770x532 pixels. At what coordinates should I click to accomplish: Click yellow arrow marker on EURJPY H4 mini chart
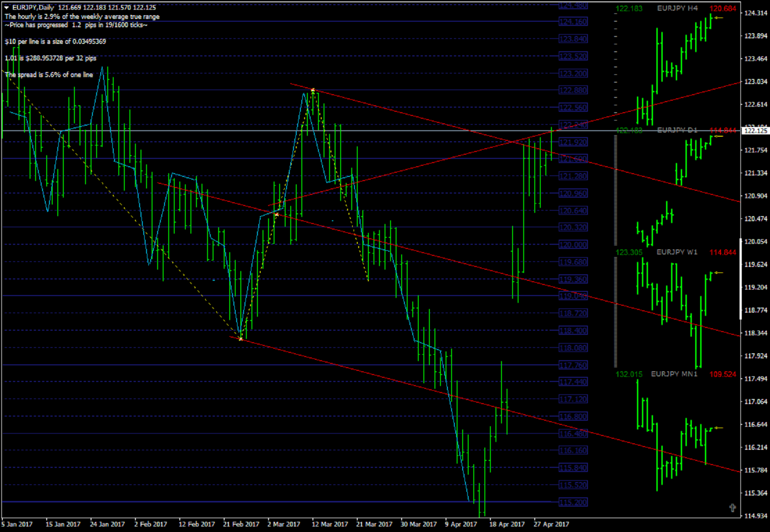tap(718, 18)
